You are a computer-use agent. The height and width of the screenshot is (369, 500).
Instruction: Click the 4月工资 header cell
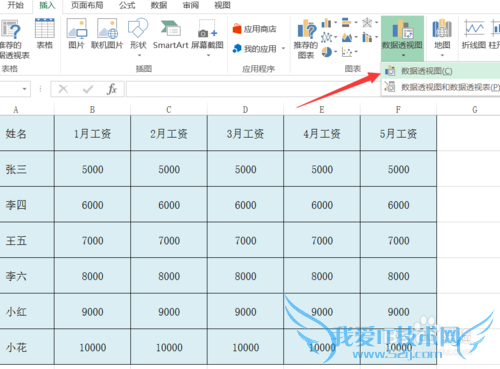pyautogui.click(x=322, y=134)
